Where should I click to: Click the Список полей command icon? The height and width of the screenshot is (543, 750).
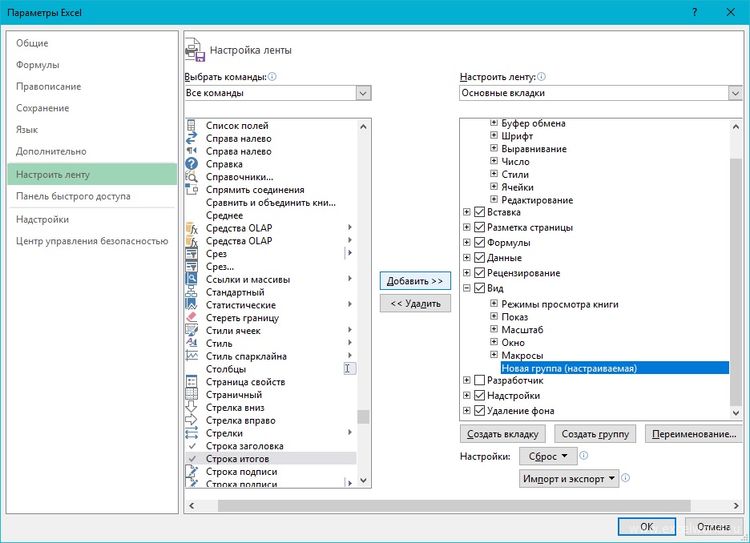point(191,125)
